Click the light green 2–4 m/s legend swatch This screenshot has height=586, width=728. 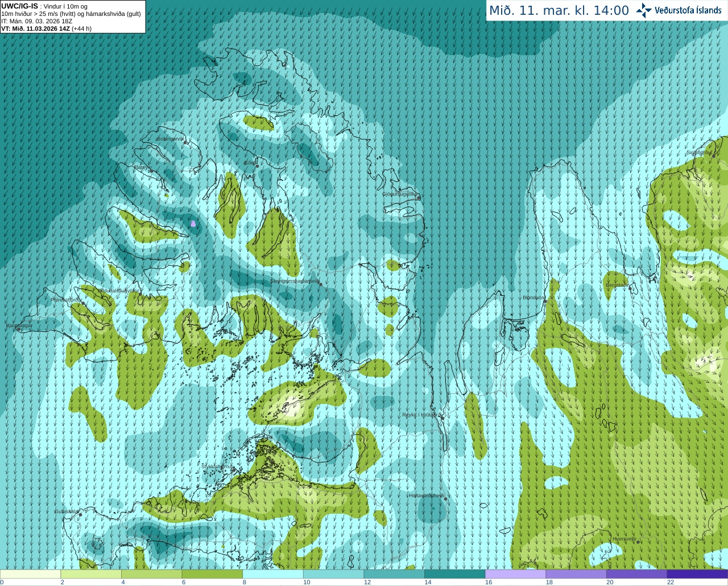(91, 574)
